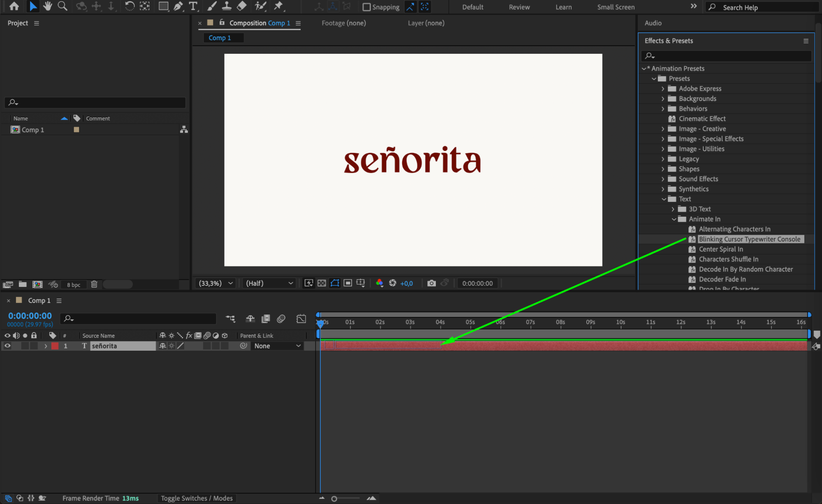822x504 pixels.
Task: Select the Pen tool
Action: coord(178,6)
